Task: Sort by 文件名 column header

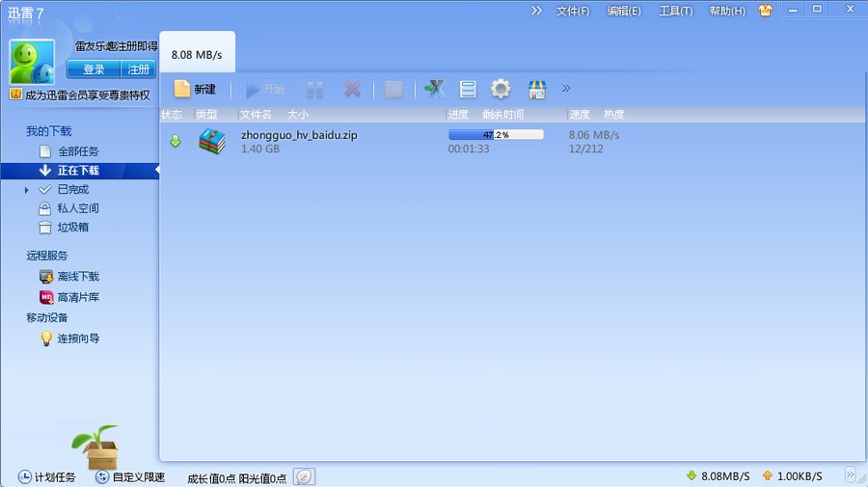Action: click(256, 115)
